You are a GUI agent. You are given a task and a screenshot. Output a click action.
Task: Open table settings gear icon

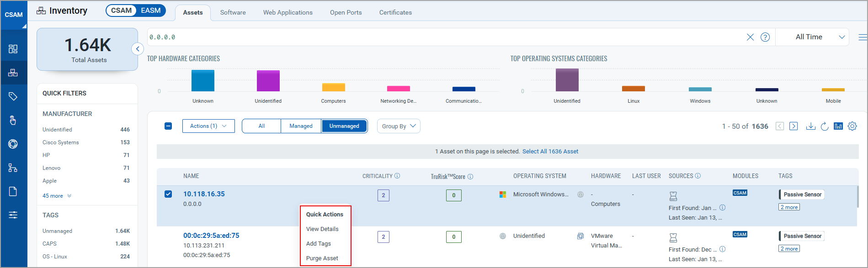(852, 126)
